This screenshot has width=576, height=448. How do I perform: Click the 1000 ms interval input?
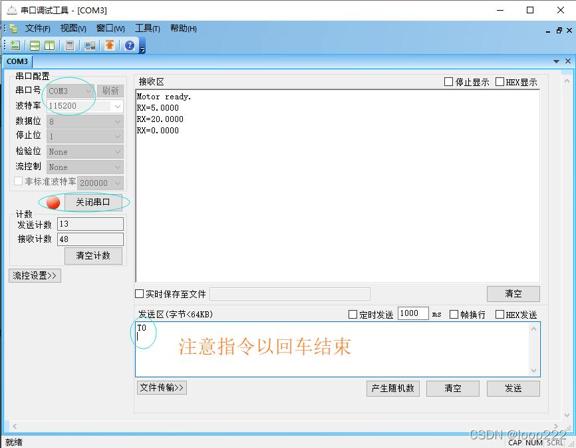coord(413,314)
